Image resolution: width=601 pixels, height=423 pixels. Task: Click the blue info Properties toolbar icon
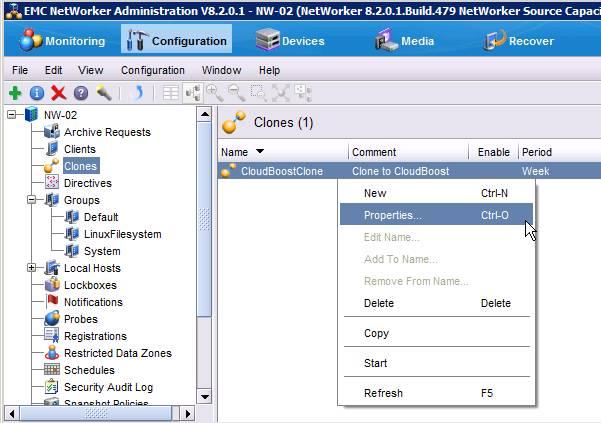point(37,93)
